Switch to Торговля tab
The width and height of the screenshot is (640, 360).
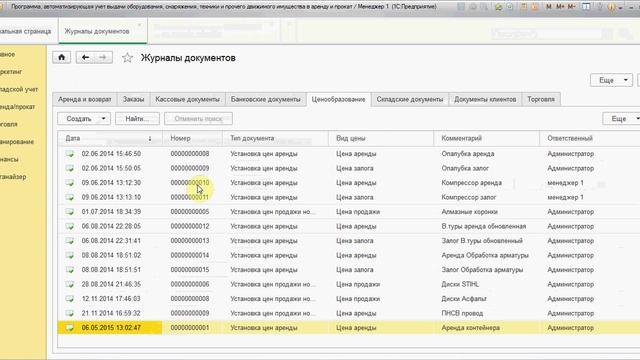point(541,99)
